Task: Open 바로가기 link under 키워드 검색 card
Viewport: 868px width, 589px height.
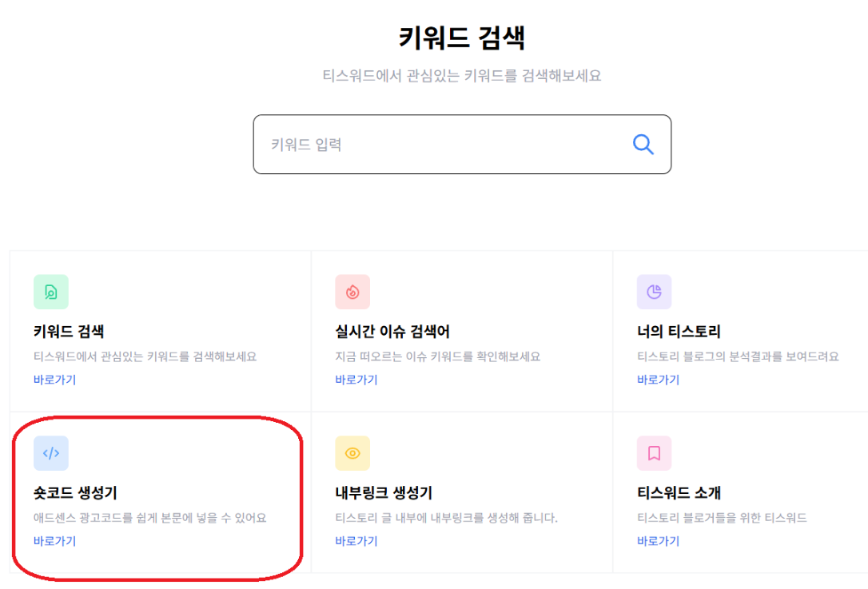Action: pos(55,380)
